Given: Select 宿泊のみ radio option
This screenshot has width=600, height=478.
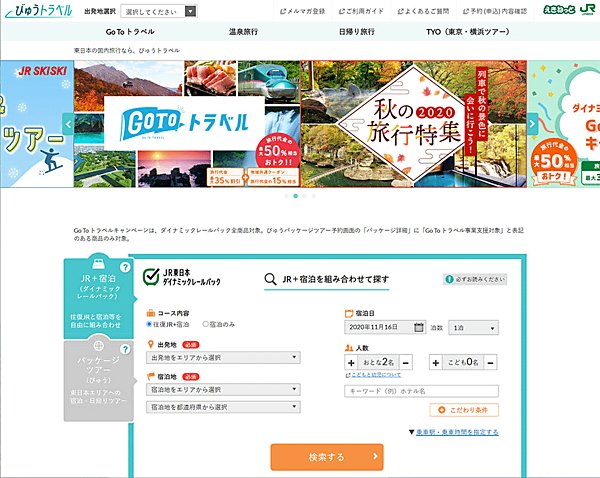Looking at the screenshot, I should coord(205,324).
